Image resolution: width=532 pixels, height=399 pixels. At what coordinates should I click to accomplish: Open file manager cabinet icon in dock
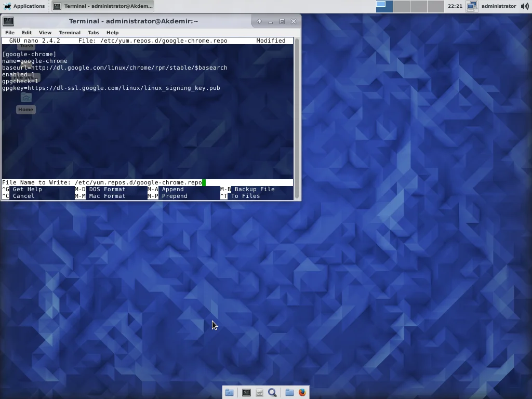coord(259,393)
